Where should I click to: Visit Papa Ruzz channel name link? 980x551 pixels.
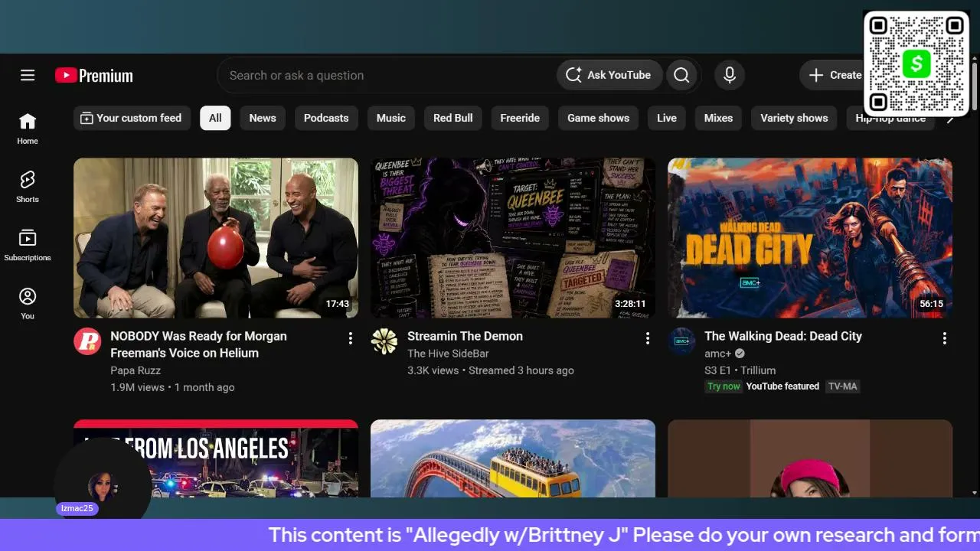click(136, 370)
